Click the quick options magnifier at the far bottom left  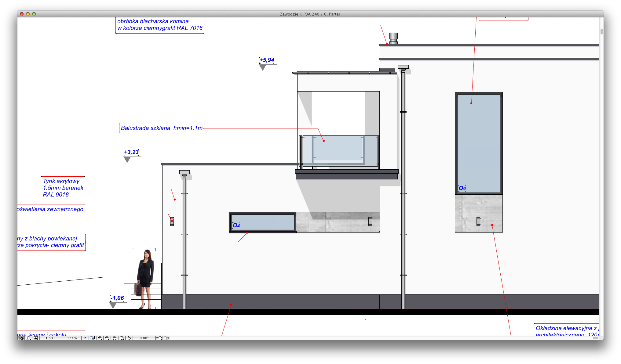point(28,338)
